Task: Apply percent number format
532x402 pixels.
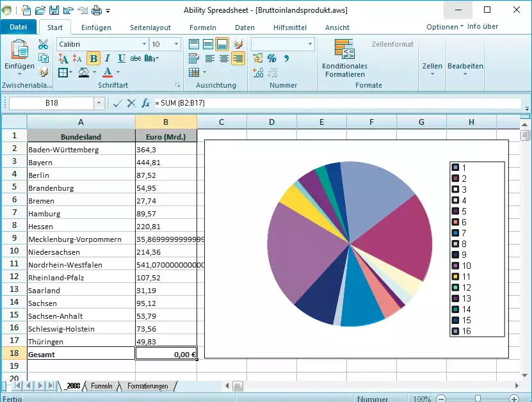Action: (x=271, y=58)
